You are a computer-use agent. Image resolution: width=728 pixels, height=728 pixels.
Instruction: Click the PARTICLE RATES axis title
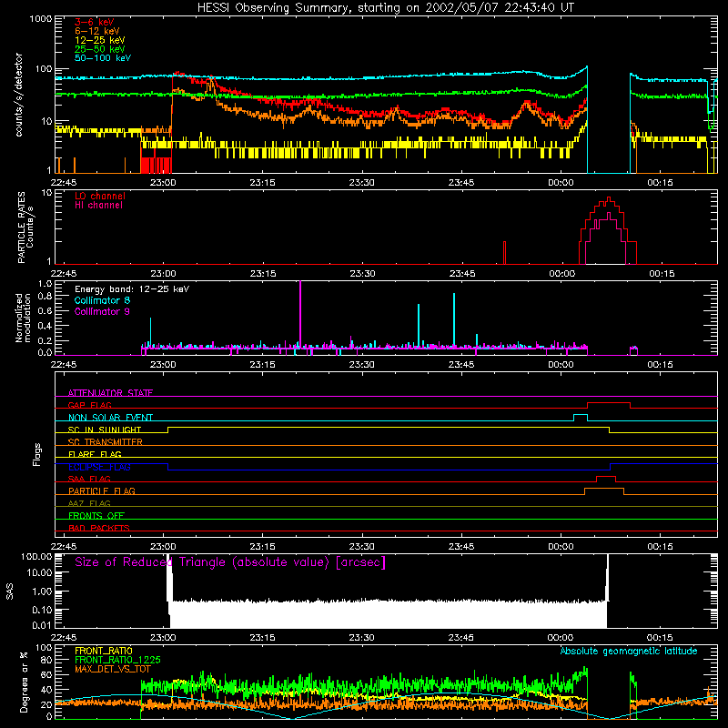tap(25, 227)
